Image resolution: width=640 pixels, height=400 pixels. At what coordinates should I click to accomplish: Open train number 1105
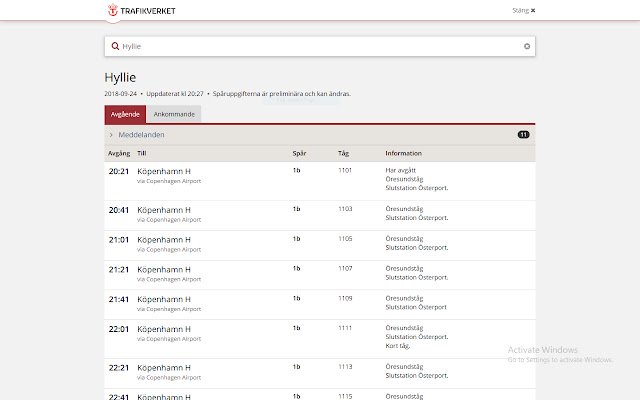pos(345,239)
